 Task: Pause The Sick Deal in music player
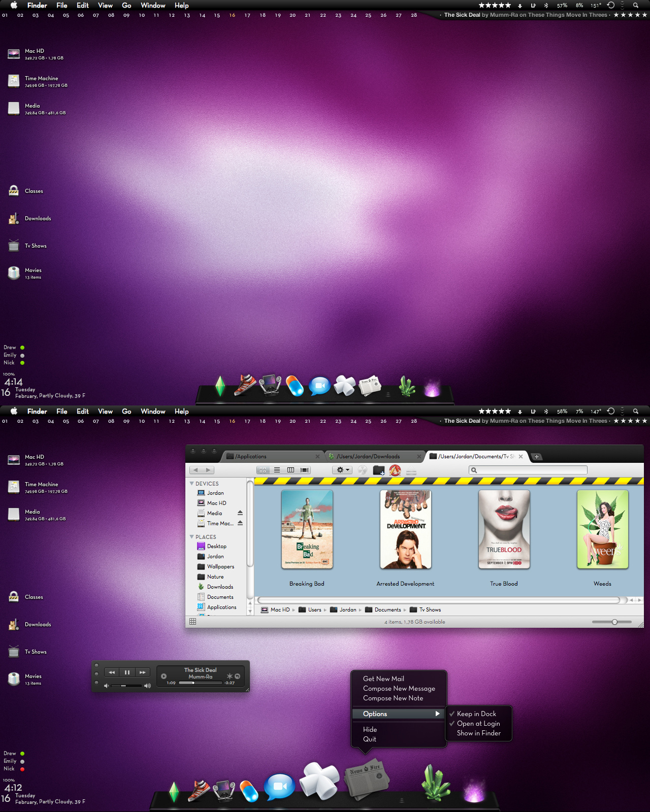[x=127, y=672]
